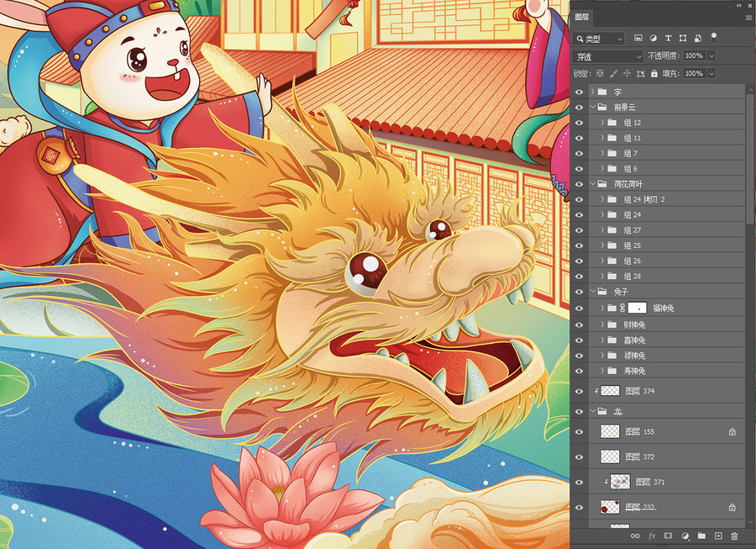Hide the 字 group

point(579,92)
